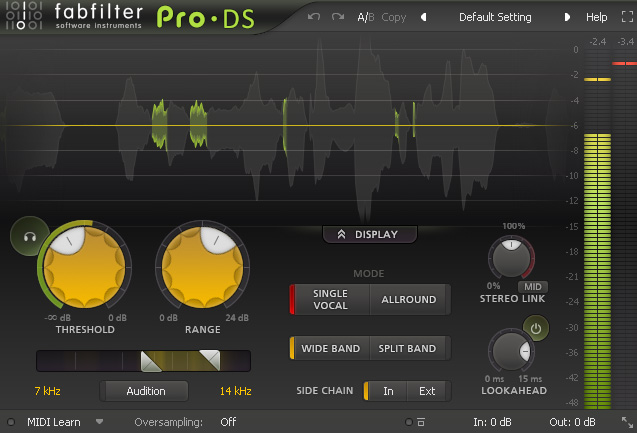The image size is (637, 433).
Task: Click the Out: 0 dB output level
Action: point(572,422)
